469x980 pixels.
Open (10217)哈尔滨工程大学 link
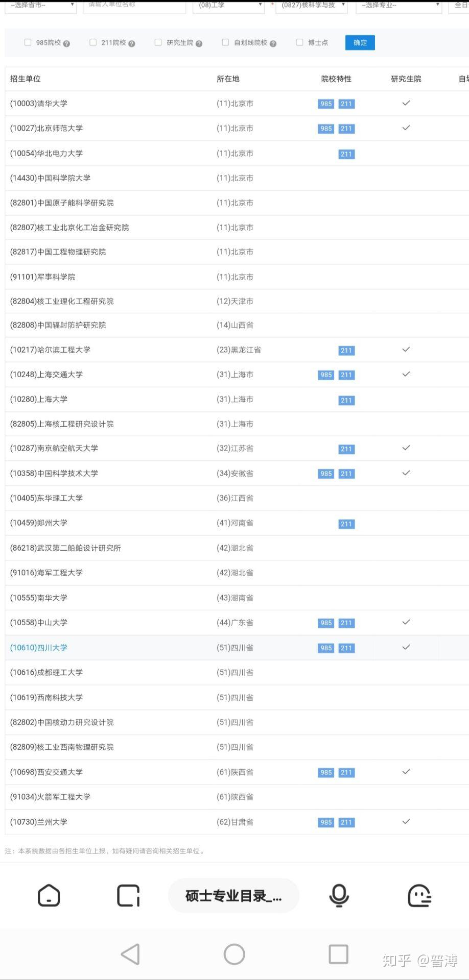(50, 350)
